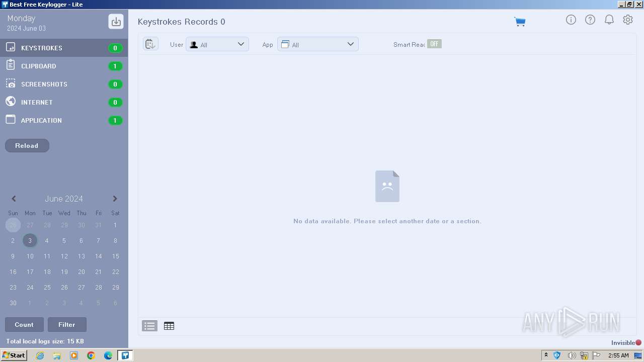This screenshot has width=644, height=362.
Task: Toggle Smart Read OFF switch
Action: tap(434, 44)
